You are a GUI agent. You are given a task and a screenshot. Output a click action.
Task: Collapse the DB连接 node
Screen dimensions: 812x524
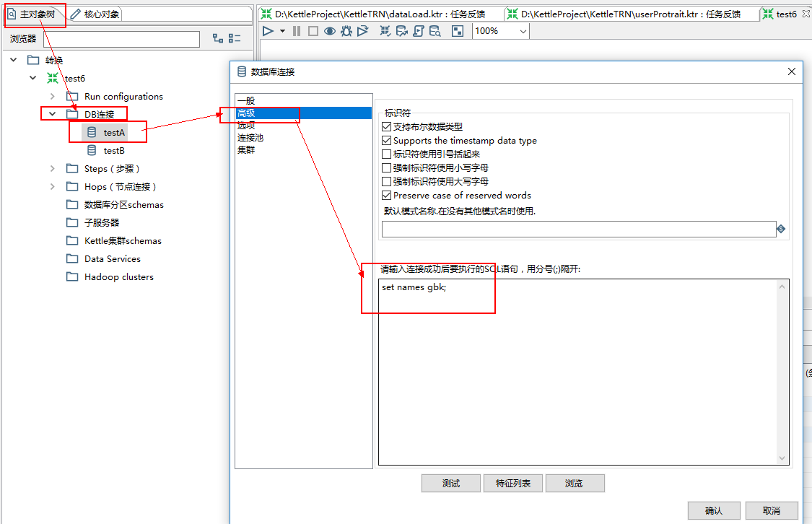coord(52,114)
